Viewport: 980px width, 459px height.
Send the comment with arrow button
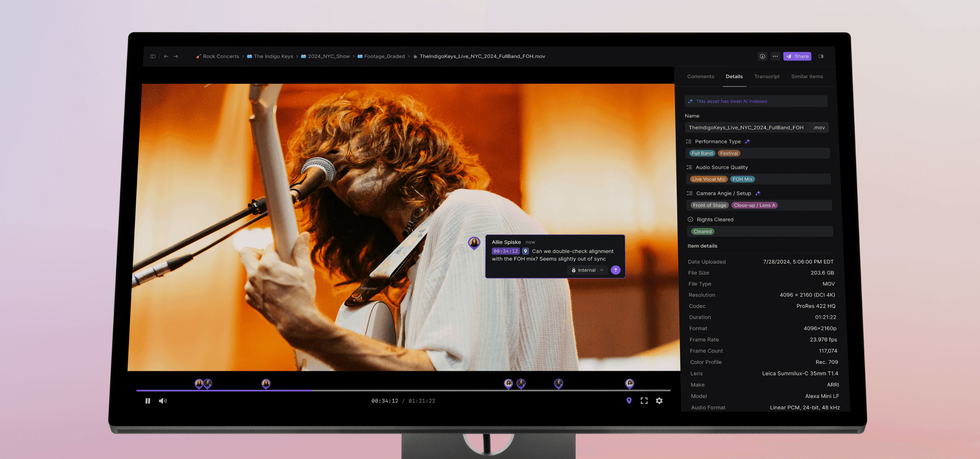coord(616,270)
